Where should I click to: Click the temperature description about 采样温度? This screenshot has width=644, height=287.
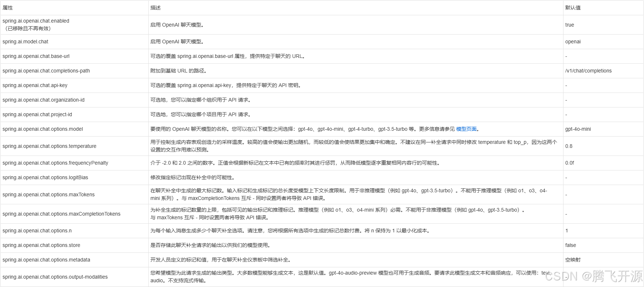coord(354,146)
